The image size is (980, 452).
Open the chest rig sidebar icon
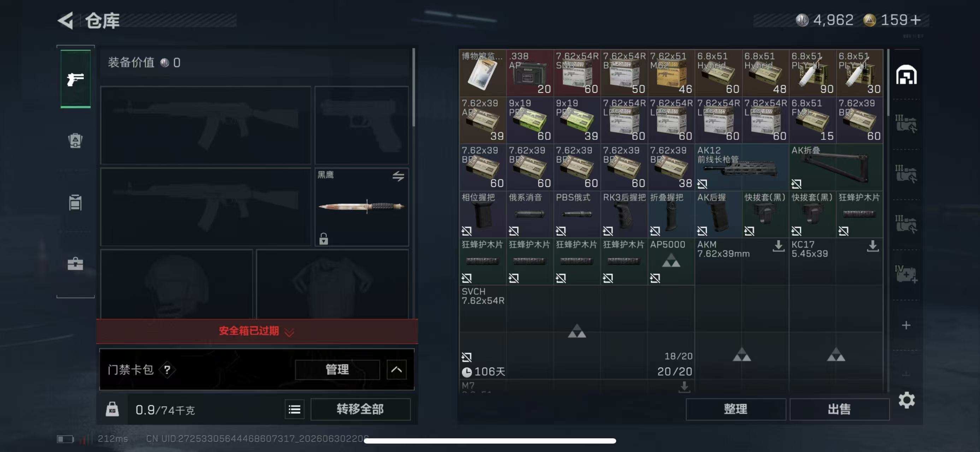pyautogui.click(x=75, y=202)
